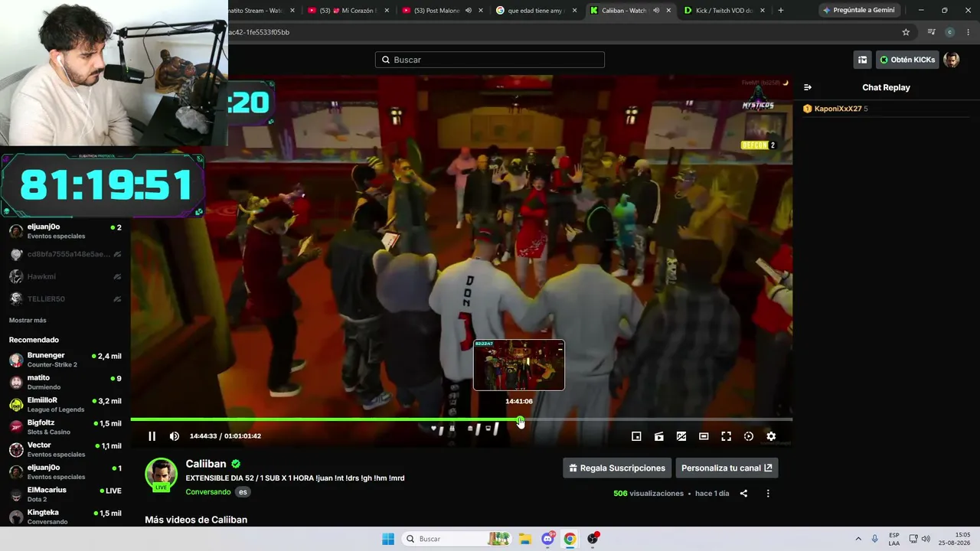Viewport: 980px width, 551px height.
Task: Click Regala Suscripciones button
Action: click(617, 468)
